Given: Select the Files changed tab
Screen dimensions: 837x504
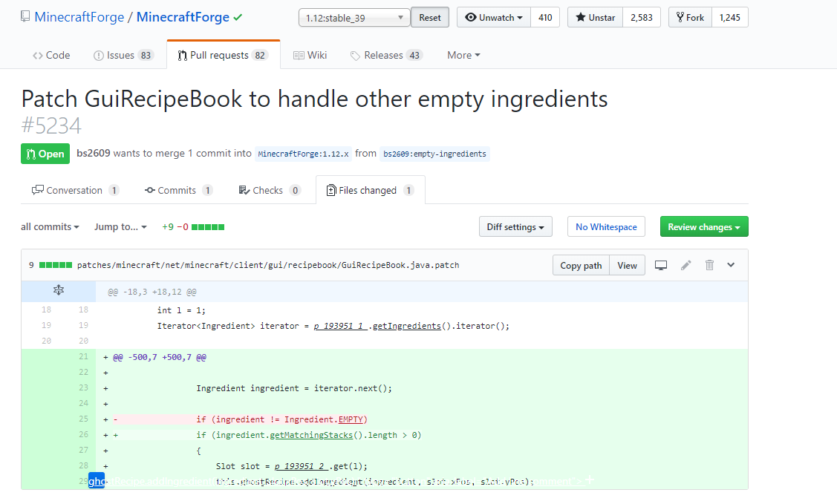Looking at the screenshot, I should pos(371,191).
